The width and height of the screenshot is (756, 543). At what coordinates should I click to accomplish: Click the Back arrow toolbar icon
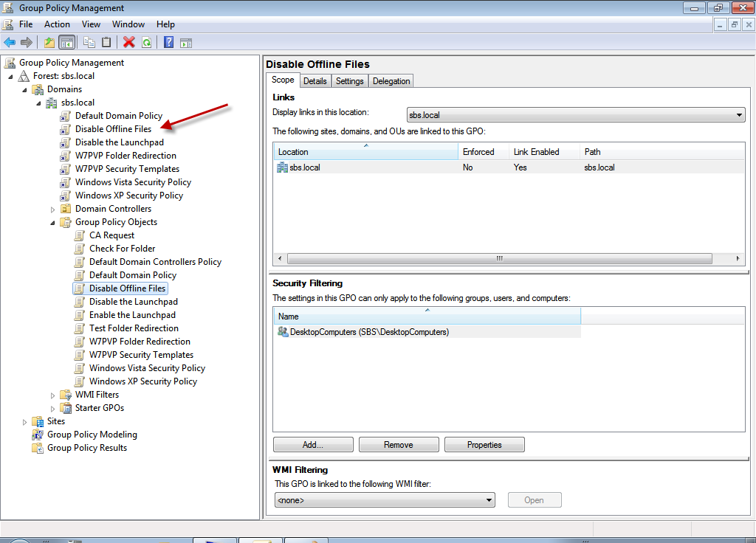[10, 43]
